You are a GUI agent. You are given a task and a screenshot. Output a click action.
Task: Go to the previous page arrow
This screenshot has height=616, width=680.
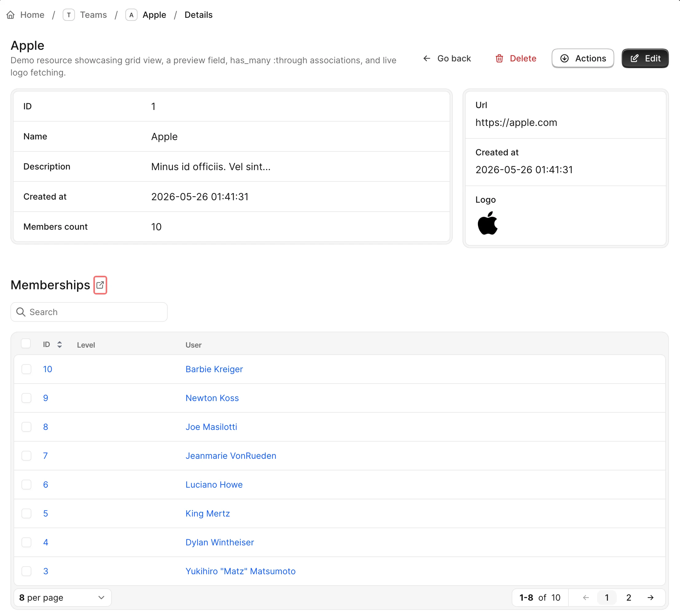[x=586, y=598]
